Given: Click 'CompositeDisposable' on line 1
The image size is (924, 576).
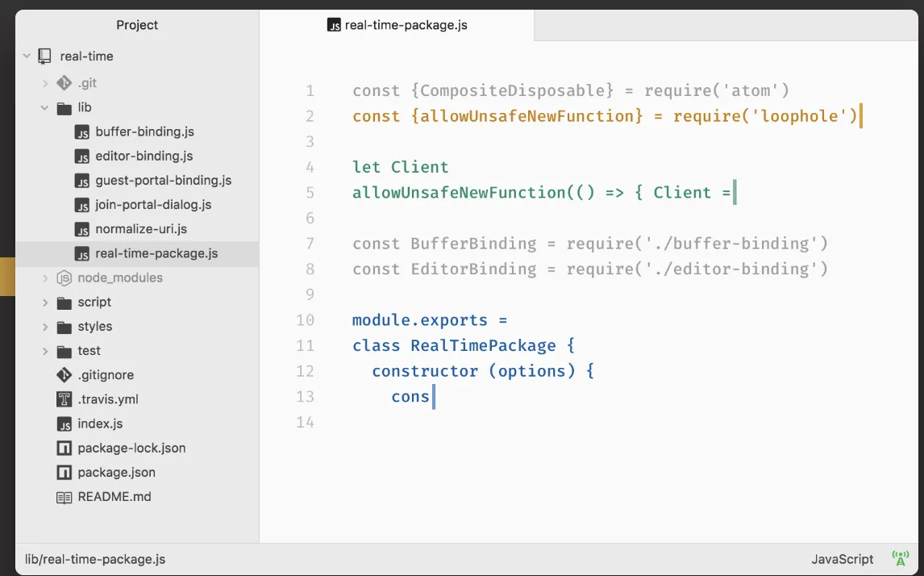Looking at the screenshot, I should (x=513, y=91).
